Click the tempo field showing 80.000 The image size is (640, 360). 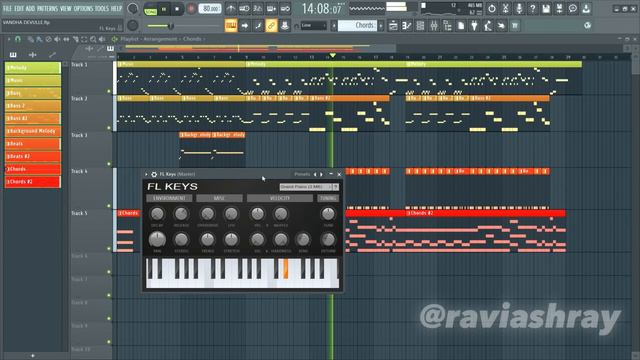[209, 9]
